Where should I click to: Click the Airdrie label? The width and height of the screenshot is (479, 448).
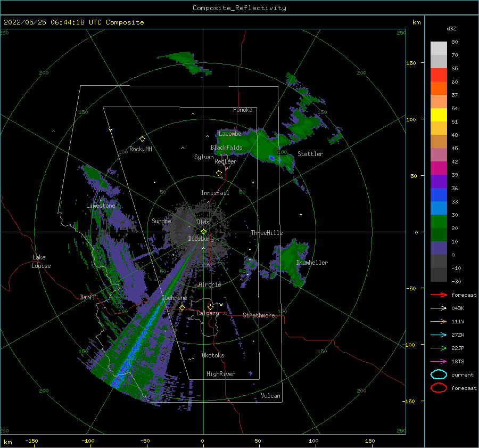click(210, 284)
